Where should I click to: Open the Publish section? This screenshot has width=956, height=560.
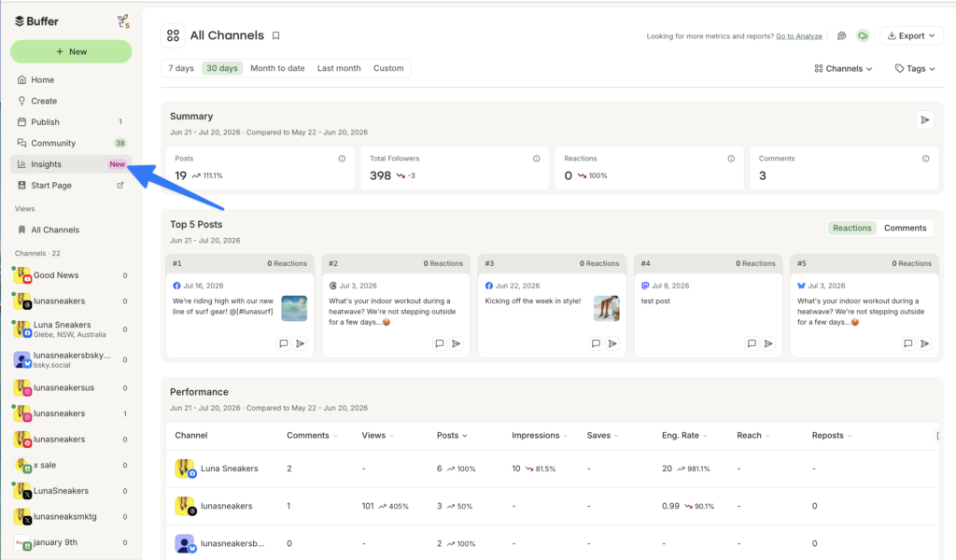(x=71, y=122)
